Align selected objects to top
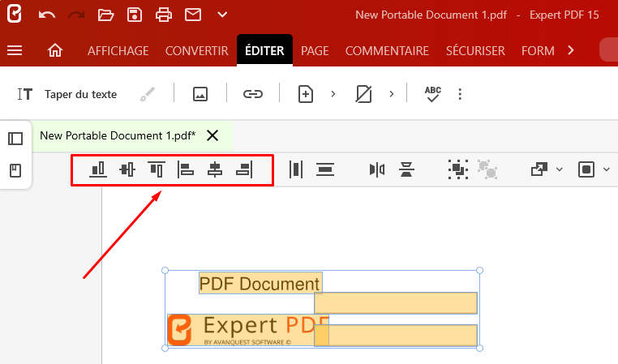Screen dimensions: 618x364 157,169
